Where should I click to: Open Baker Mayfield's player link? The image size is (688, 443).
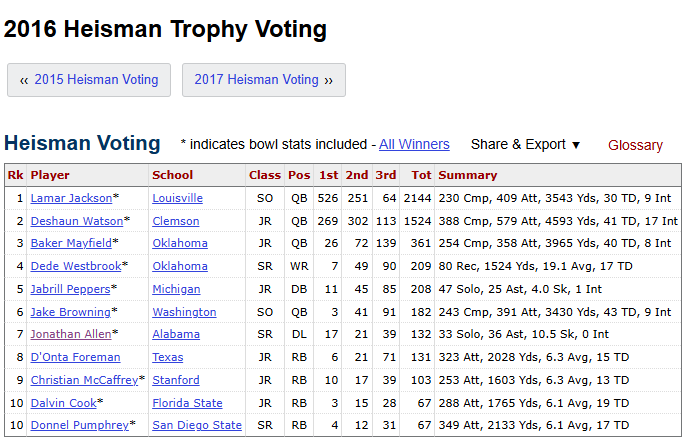[71, 243]
